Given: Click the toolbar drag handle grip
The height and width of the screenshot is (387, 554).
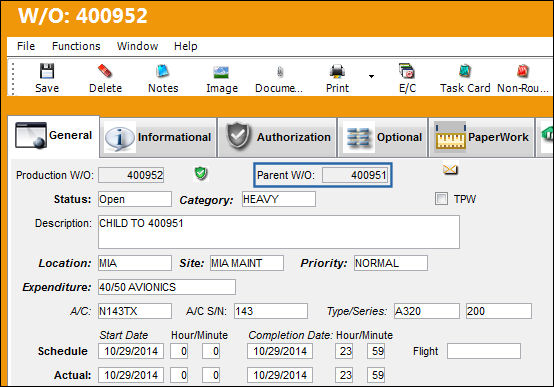Looking at the screenshot, I should [13, 78].
